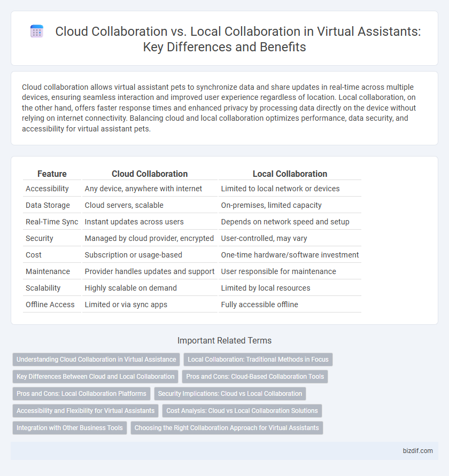Click the 'Local Collaboration' column header
Image resolution: width=449 pixels, height=476 pixels.
pos(290,174)
